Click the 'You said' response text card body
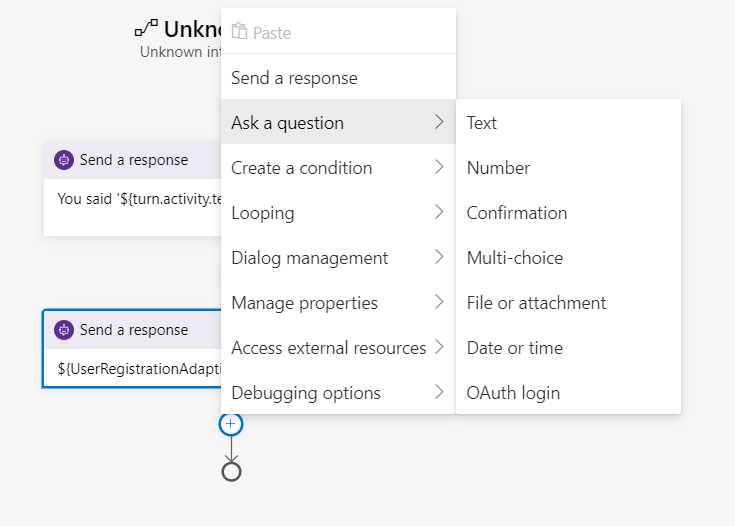 (x=132, y=207)
